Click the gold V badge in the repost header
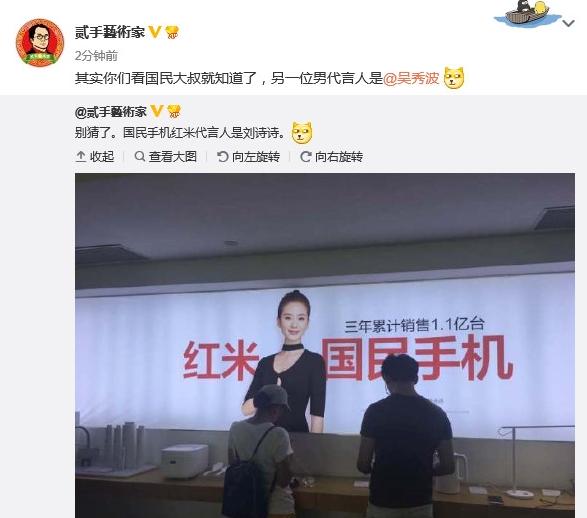The width and height of the screenshot is (587, 518). 157,111
